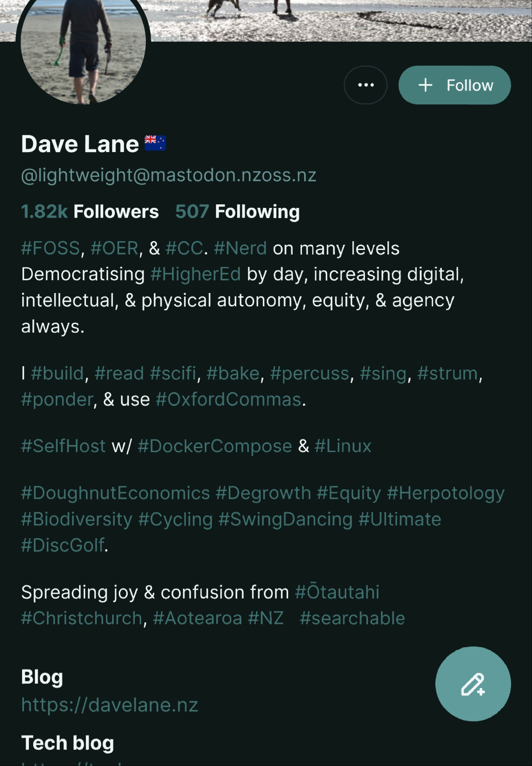
Task: View the 507 Following list
Action: (x=237, y=211)
